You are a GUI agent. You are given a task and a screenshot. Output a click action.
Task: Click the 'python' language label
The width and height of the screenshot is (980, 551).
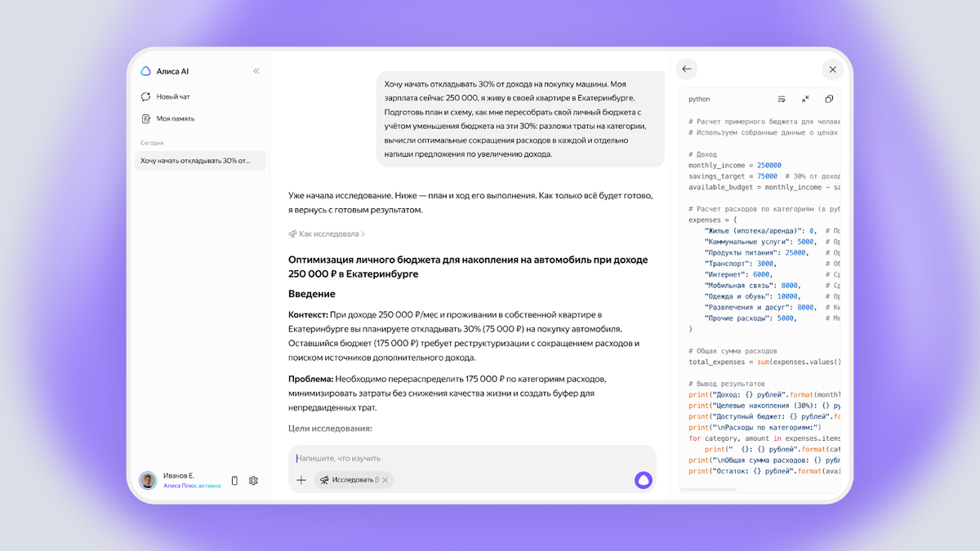click(x=699, y=100)
